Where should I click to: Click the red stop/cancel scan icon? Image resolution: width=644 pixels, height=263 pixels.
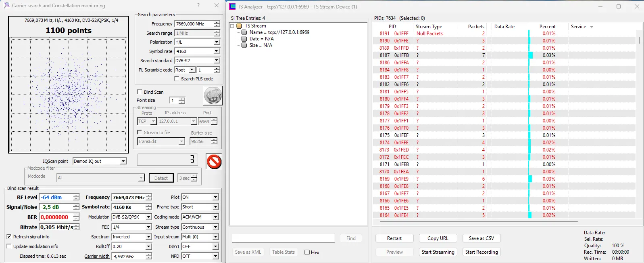tap(214, 162)
